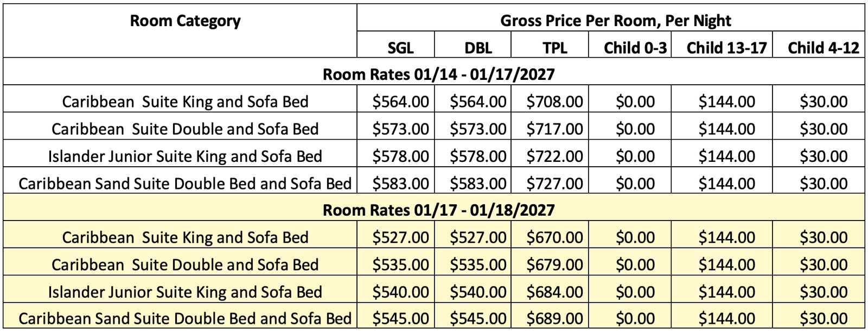Image resolution: width=868 pixels, height=333 pixels.
Task: Click the $670.00 TPL price cell
Action: (555, 237)
